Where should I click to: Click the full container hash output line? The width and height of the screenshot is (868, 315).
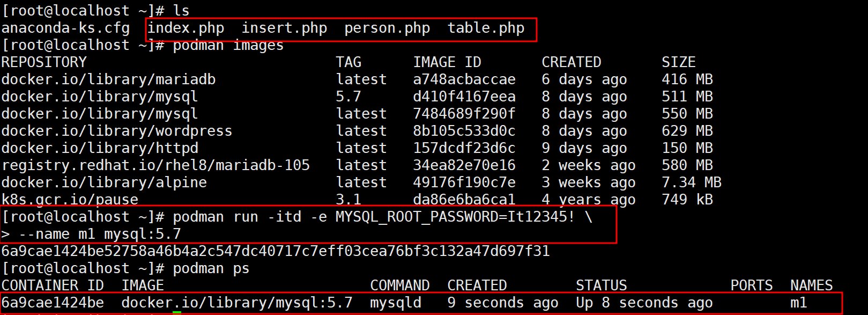tap(276, 251)
